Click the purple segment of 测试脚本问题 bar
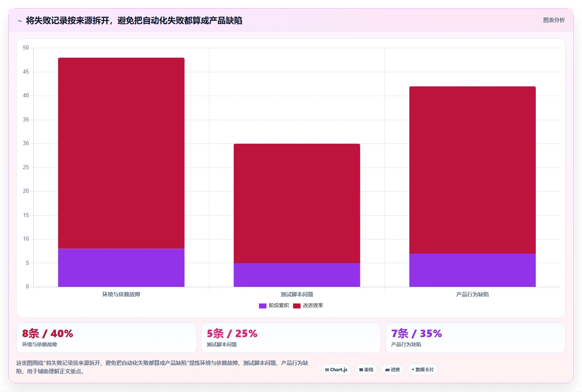This screenshot has height=392, width=582. click(x=297, y=275)
